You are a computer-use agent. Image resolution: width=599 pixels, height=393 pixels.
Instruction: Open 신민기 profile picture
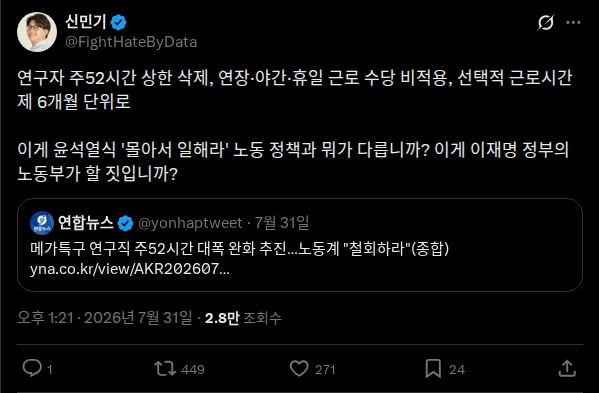point(37,32)
